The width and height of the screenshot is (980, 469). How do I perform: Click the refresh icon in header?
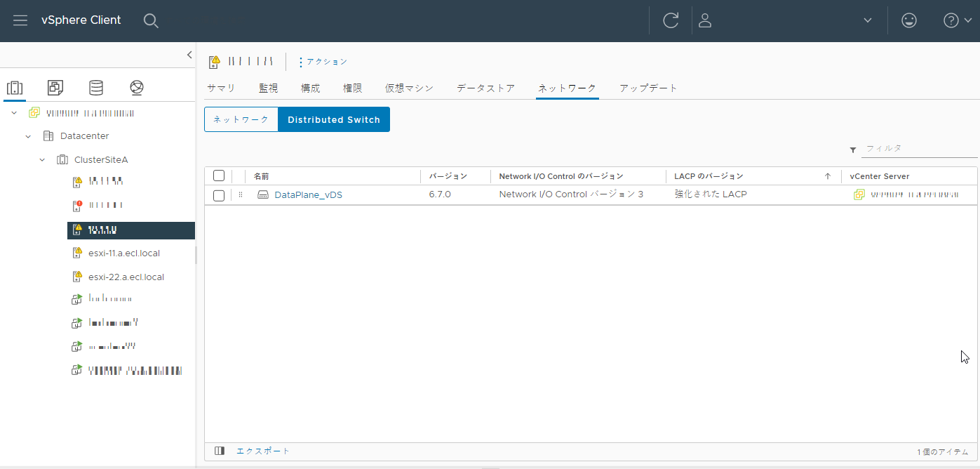pyautogui.click(x=671, y=20)
